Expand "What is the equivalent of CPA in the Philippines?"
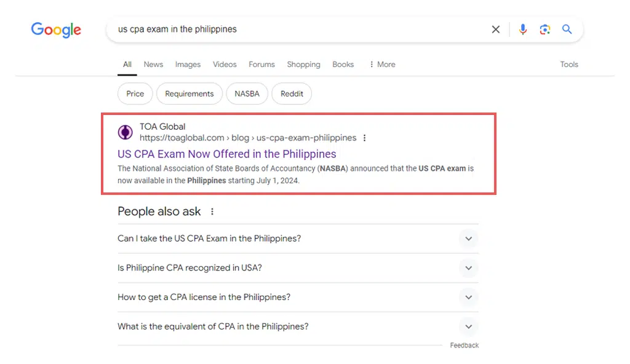This screenshot has height=364, width=630. [468, 326]
